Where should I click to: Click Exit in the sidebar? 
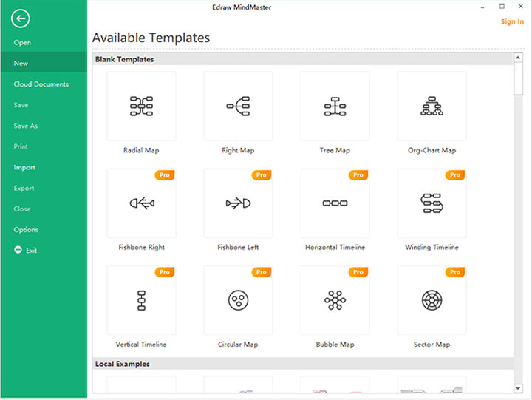pyautogui.click(x=31, y=251)
